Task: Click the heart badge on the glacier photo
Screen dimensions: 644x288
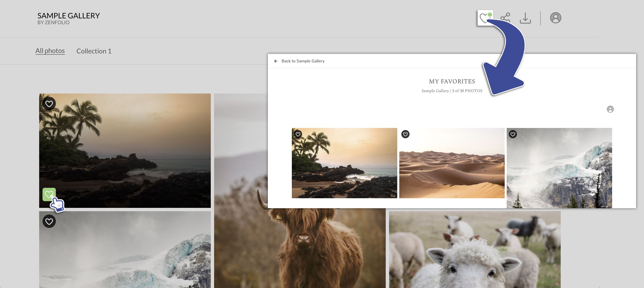Action: (x=49, y=221)
